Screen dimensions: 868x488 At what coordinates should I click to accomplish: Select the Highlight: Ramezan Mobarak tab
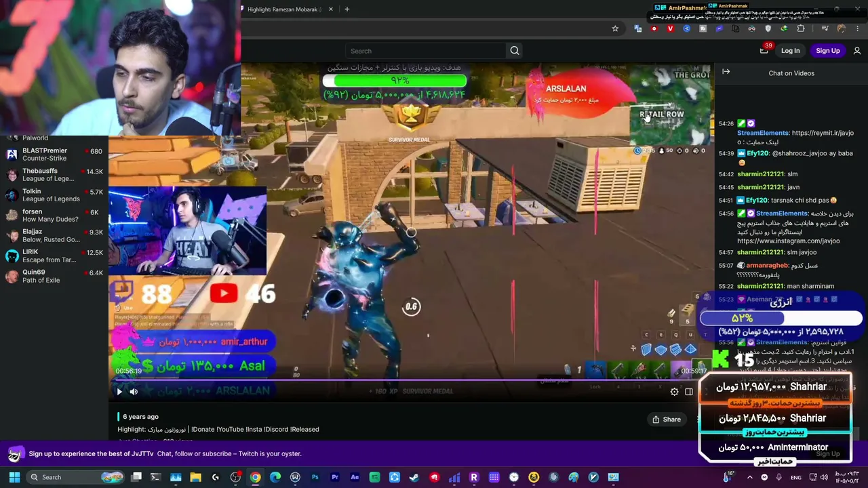tap(284, 9)
